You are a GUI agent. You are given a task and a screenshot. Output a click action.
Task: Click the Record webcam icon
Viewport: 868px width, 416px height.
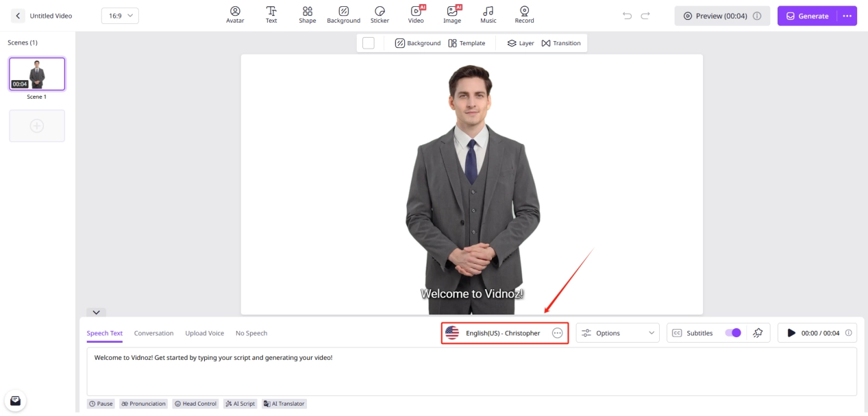tap(524, 14)
